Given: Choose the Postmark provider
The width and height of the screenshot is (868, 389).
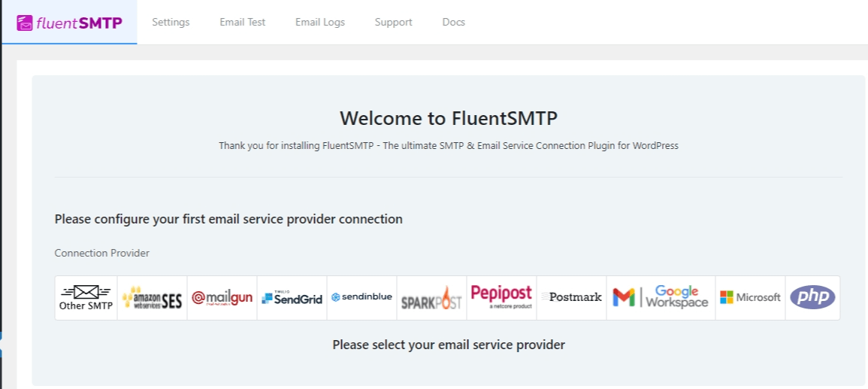Looking at the screenshot, I should point(571,298).
